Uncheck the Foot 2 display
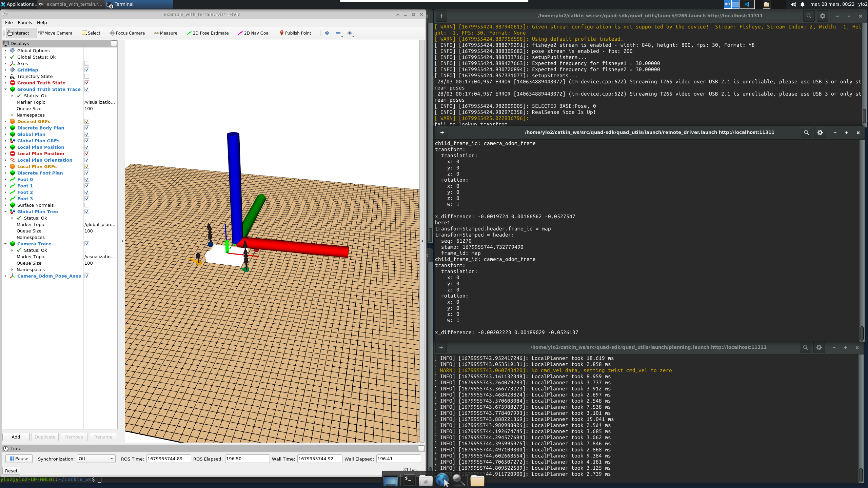 (x=87, y=192)
